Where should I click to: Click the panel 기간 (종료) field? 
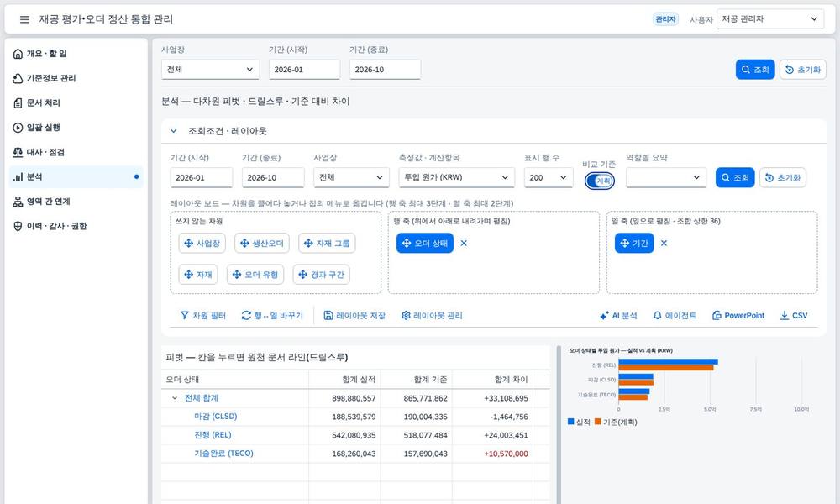[x=273, y=178]
